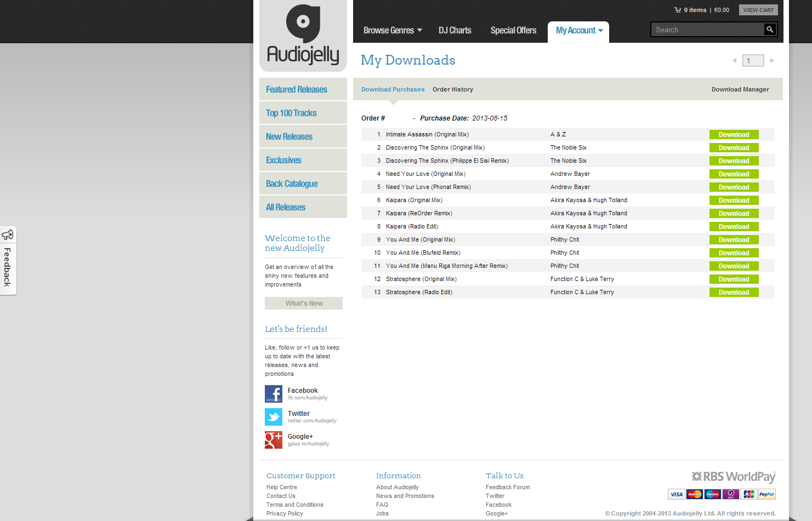
Task: Open the Google+ social icon
Action: 274,440
